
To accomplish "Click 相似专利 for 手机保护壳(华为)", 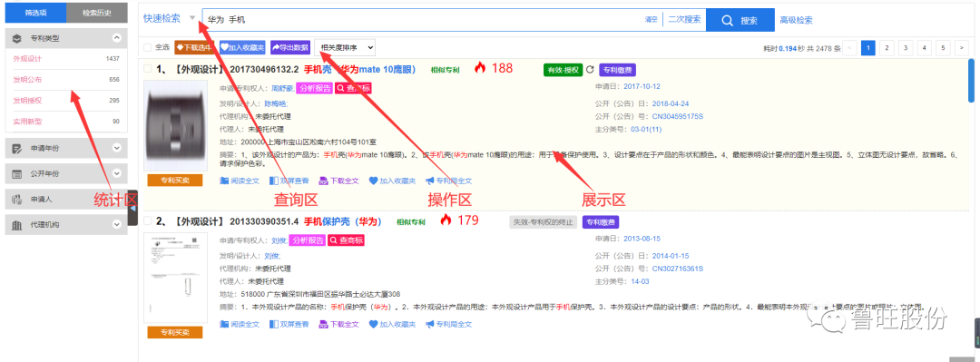I will (411, 222).
